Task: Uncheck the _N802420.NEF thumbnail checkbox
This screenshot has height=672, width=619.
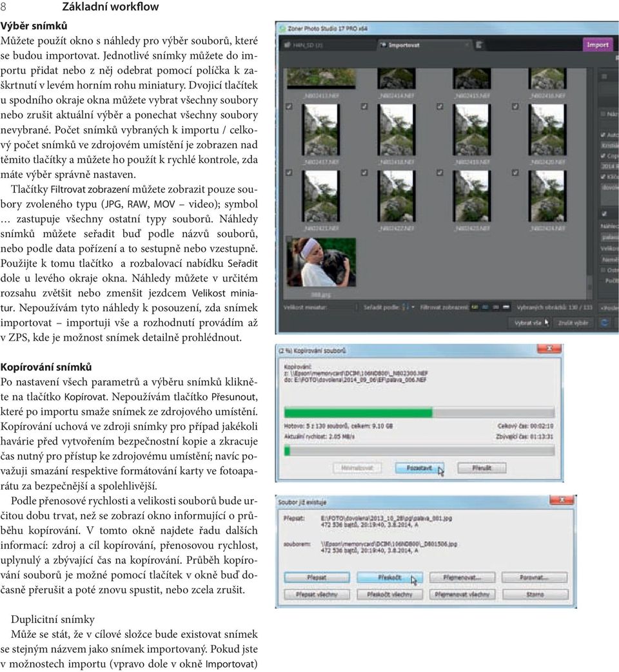Action: pos(515,106)
